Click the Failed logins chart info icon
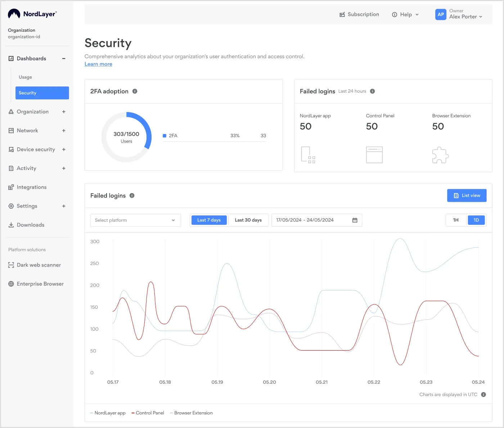Image resolution: width=504 pixels, height=428 pixels. pyautogui.click(x=132, y=195)
